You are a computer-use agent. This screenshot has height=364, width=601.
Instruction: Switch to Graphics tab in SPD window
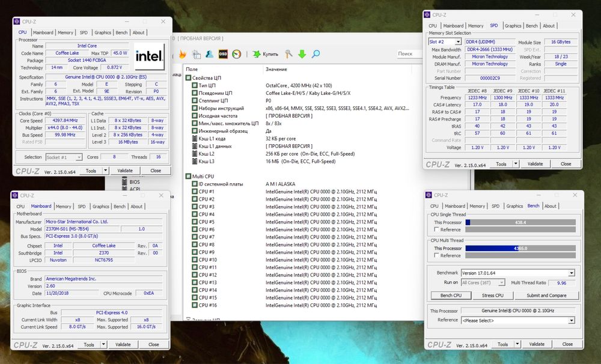pyautogui.click(x=513, y=26)
